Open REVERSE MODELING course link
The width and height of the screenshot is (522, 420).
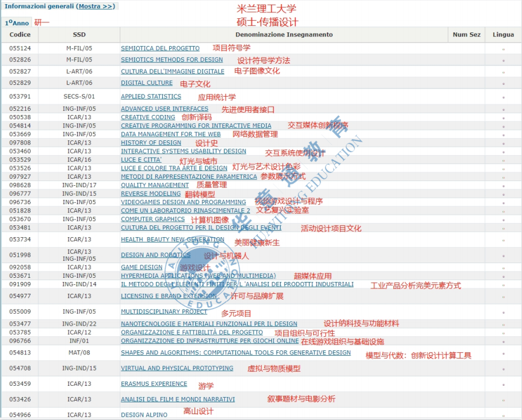pos(151,193)
